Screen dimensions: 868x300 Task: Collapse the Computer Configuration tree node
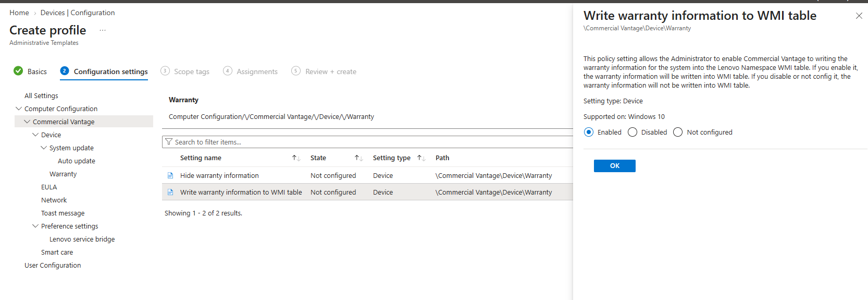pyautogui.click(x=19, y=109)
